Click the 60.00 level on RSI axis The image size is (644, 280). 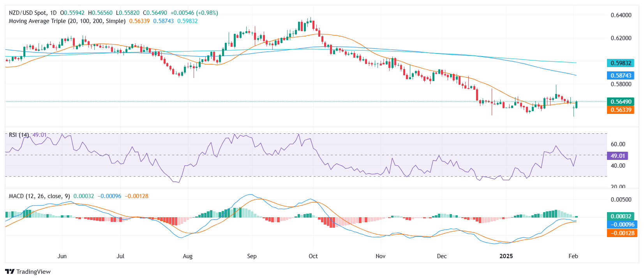[618, 144]
